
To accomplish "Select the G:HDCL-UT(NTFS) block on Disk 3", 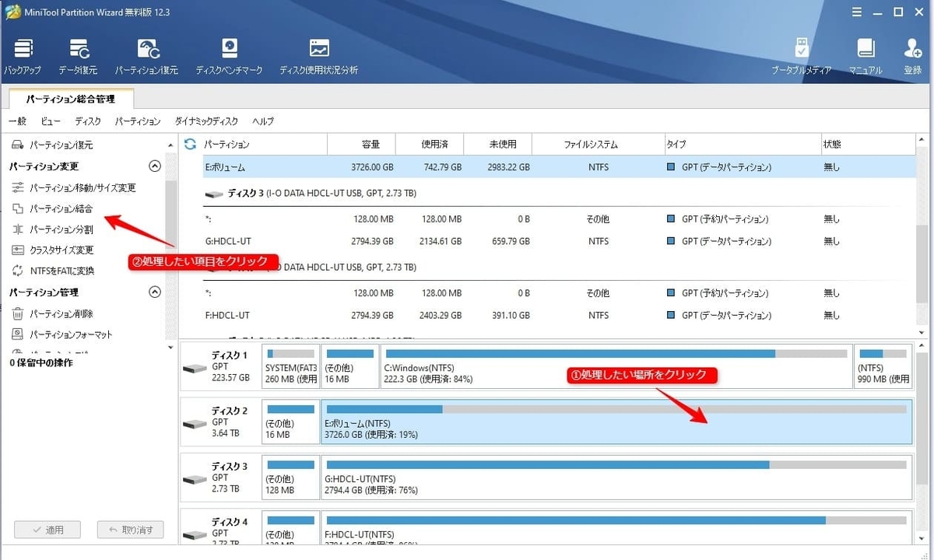I will point(616,477).
